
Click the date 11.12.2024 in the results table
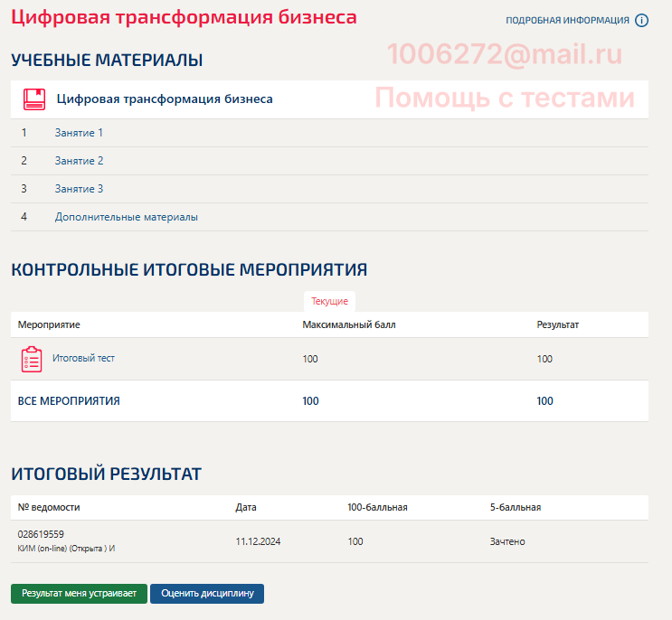coord(260,541)
